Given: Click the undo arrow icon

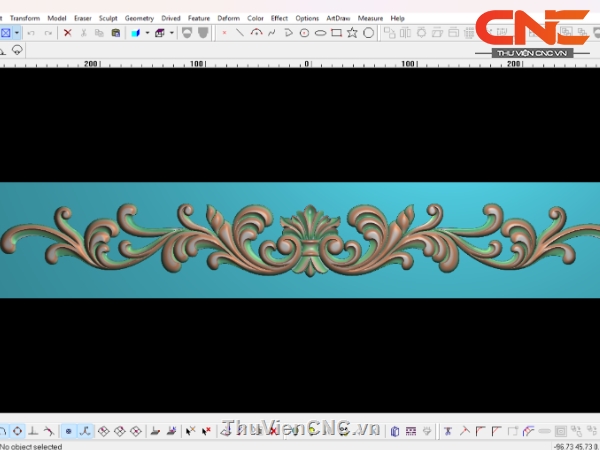Looking at the screenshot, I should 32,32.
